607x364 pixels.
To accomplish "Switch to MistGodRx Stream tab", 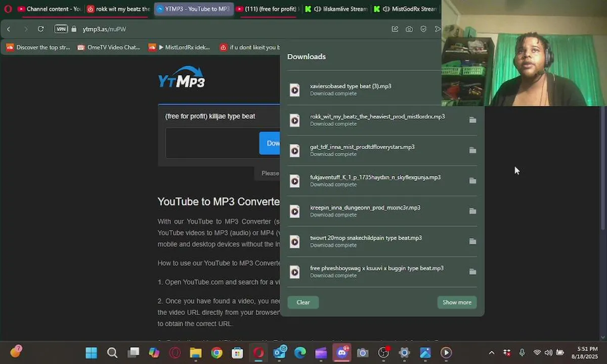I will pyautogui.click(x=405, y=9).
